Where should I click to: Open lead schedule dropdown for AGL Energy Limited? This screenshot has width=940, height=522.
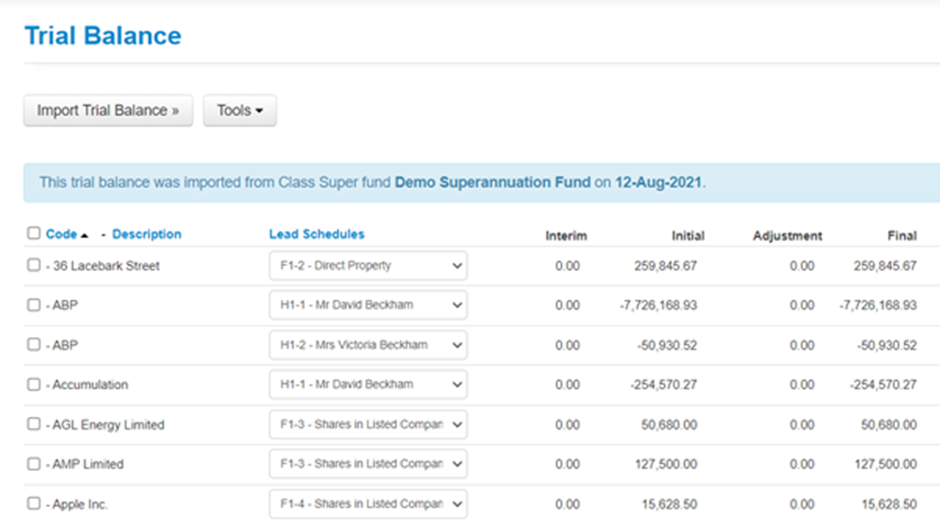pos(367,425)
